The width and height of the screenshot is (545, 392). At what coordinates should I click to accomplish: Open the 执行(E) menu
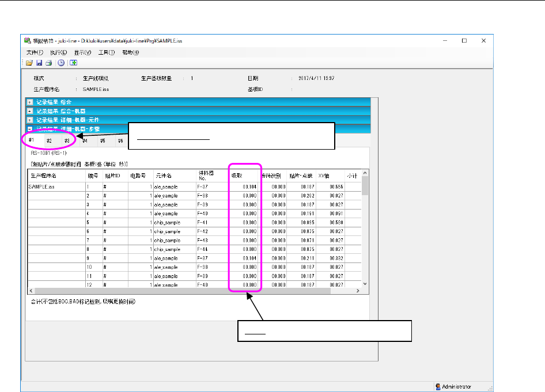pyautogui.click(x=58, y=52)
